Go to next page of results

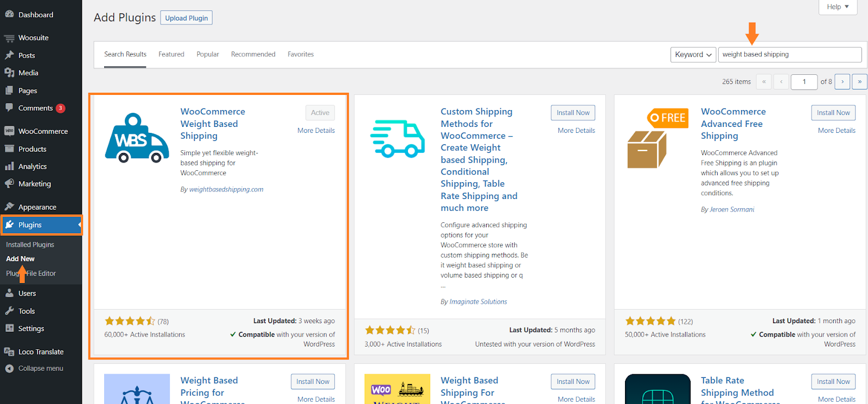(842, 81)
